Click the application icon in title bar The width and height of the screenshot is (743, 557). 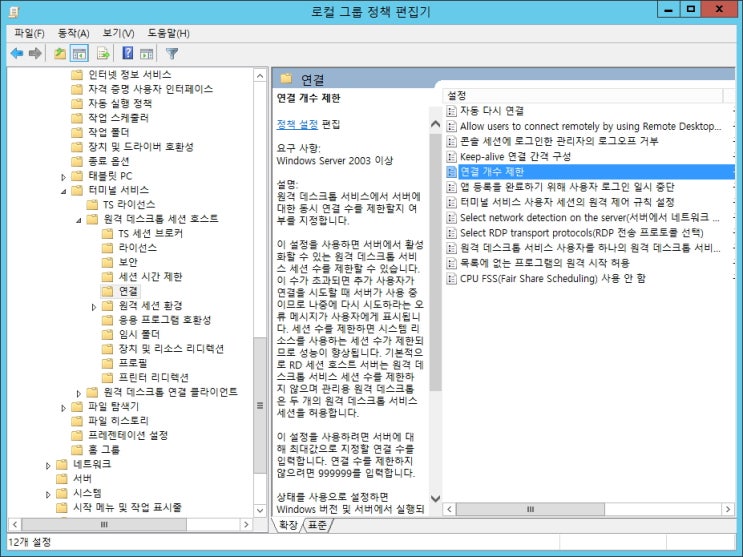pos(14,11)
